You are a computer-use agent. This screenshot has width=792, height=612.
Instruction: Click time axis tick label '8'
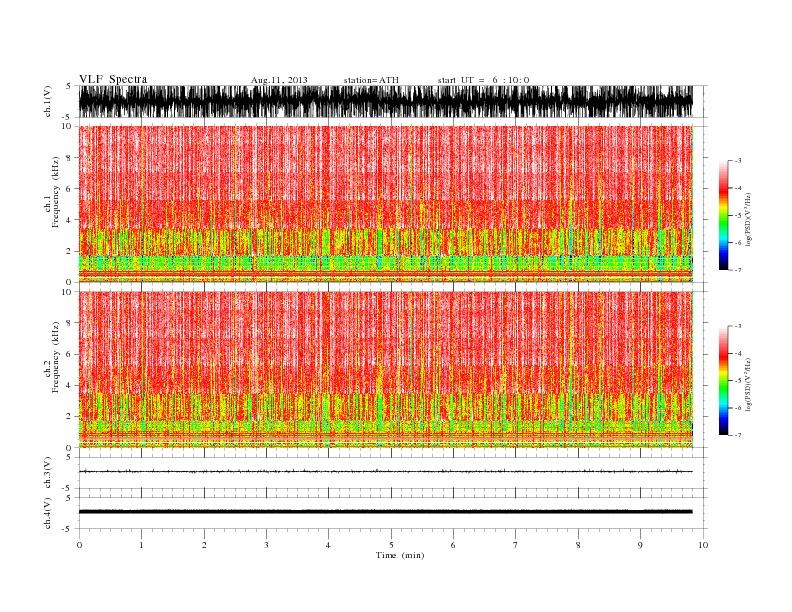(x=578, y=545)
